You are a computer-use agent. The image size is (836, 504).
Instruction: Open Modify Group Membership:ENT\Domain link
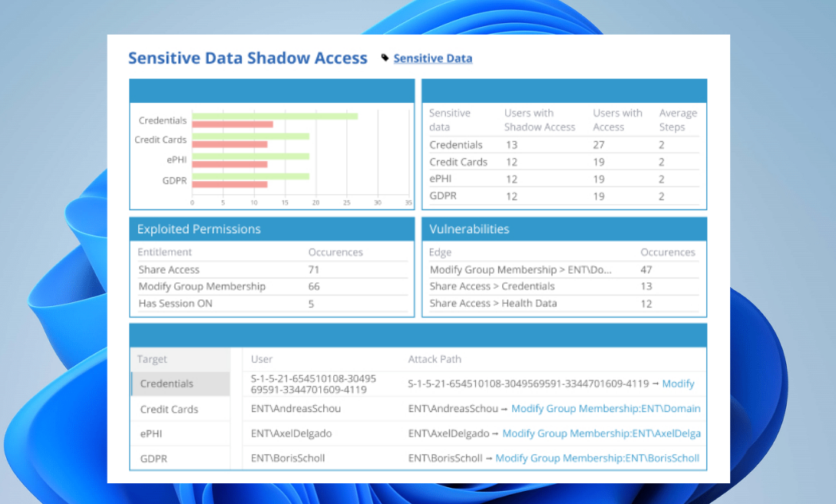pyautogui.click(x=606, y=409)
